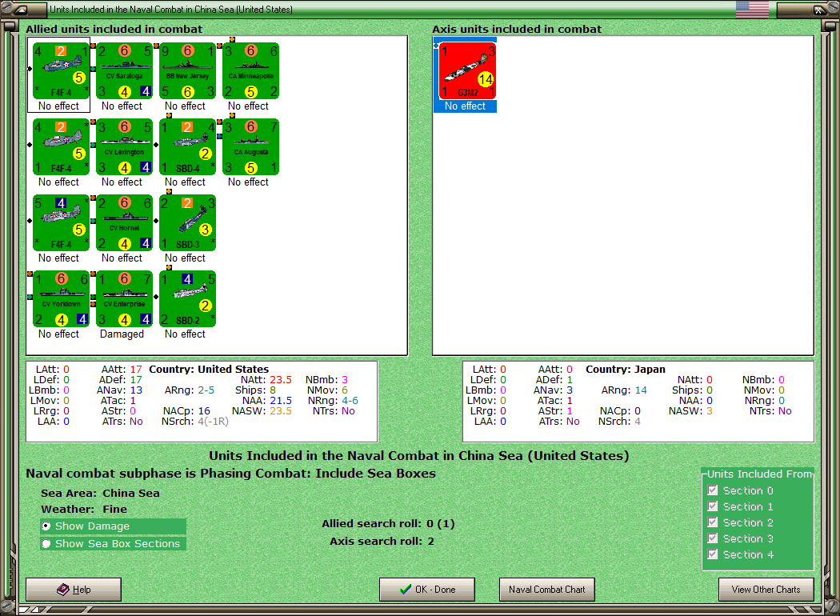Viewport: 840px width, 616px height.
Task: Select the SBD-3 dive bomber unit
Action: 187,223
